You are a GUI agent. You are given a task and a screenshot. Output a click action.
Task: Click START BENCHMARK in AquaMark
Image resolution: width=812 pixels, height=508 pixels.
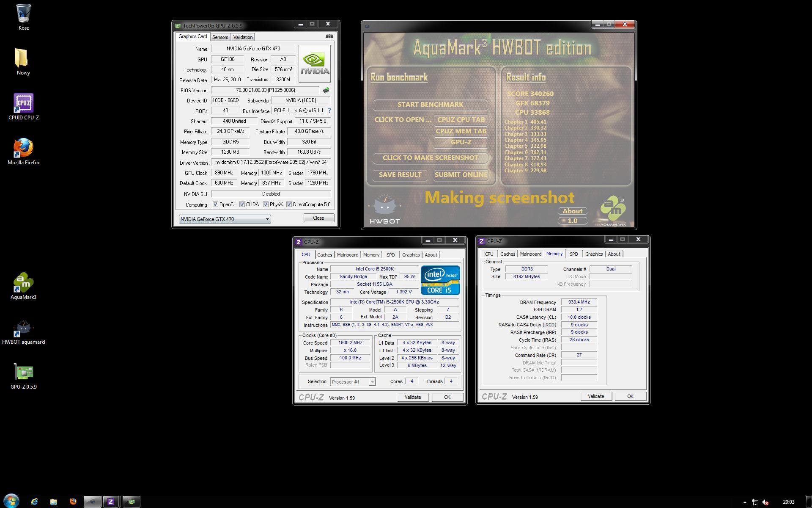[430, 105]
